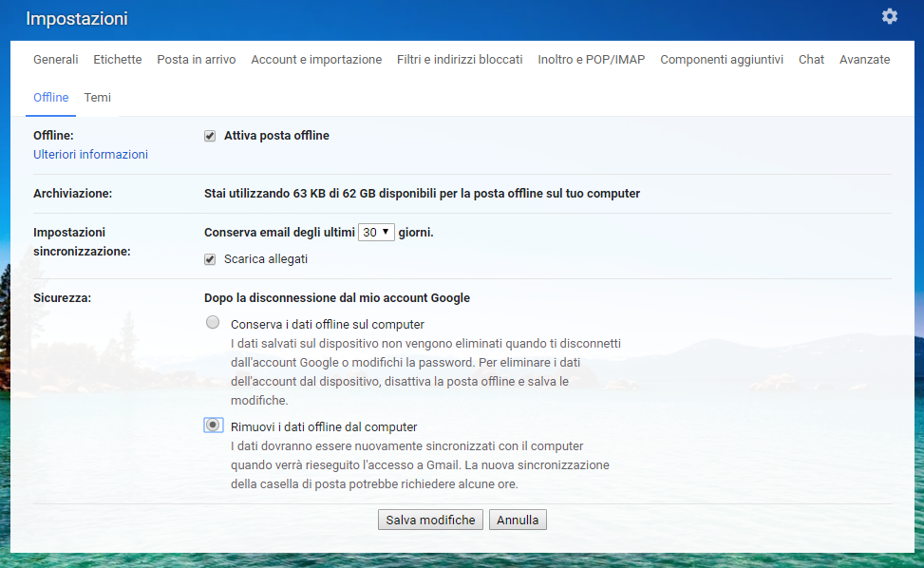Open the 30 giorni dropdown
Screen dimensions: 924x568
pos(376,232)
